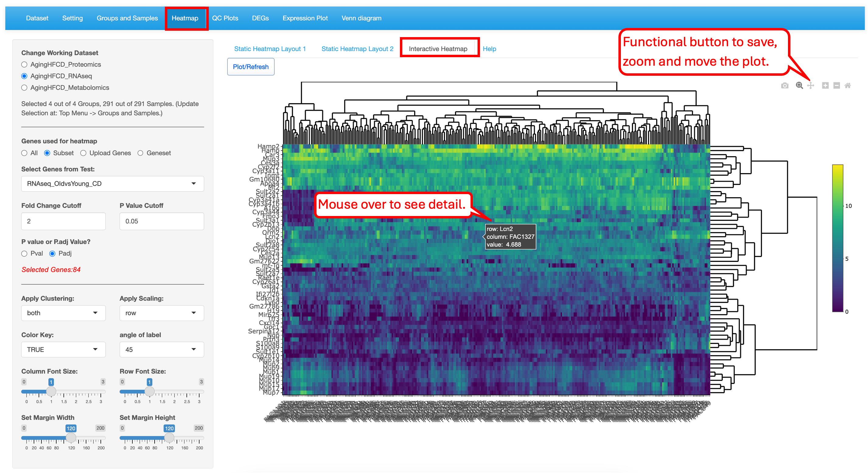868x474 pixels.
Task: Click the Column Font Size slider handle
Action: click(51, 392)
